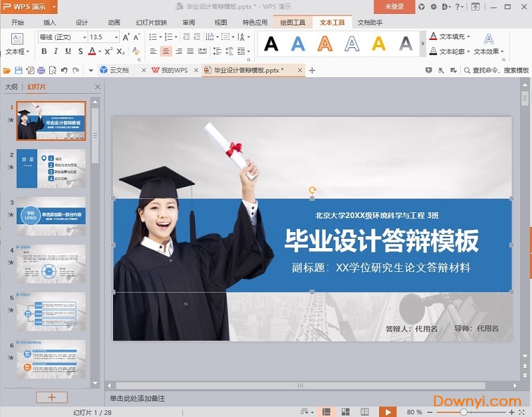532x417 pixels.
Task: Open the font size dropdown
Action: (116, 37)
